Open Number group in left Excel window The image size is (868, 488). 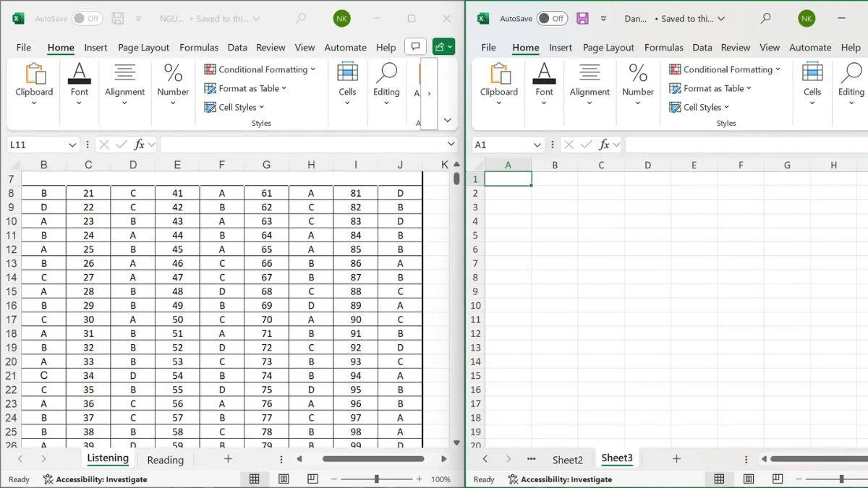tap(173, 84)
